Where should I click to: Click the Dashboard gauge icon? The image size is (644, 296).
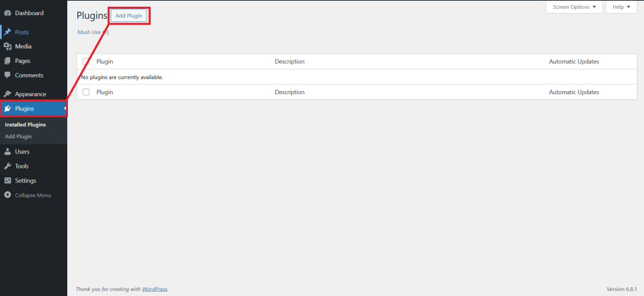(8, 13)
